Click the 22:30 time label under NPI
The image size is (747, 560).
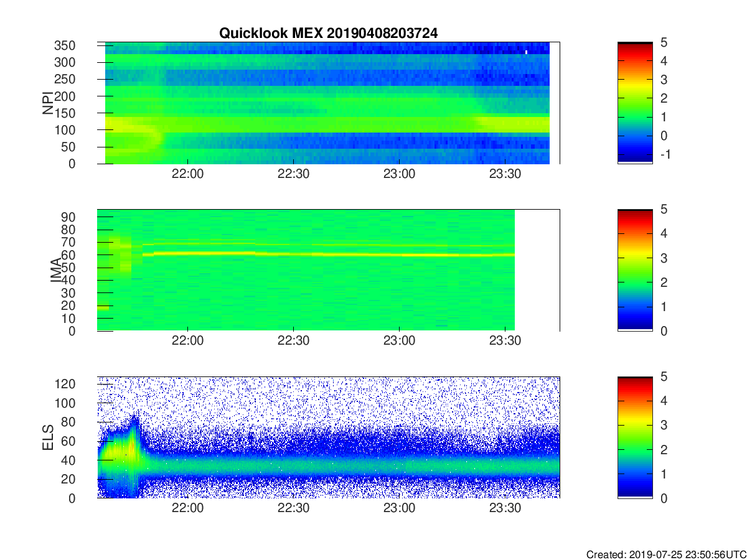pyautogui.click(x=293, y=175)
